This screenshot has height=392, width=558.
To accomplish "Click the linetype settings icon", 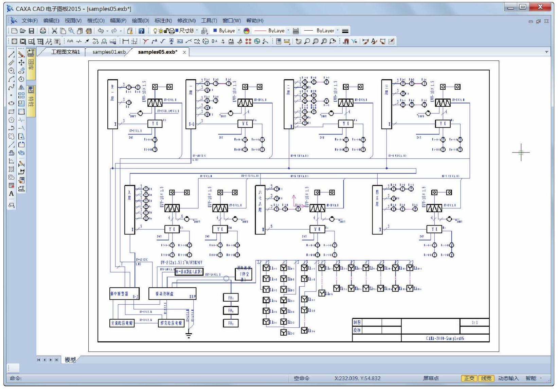I will [x=296, y=31].
